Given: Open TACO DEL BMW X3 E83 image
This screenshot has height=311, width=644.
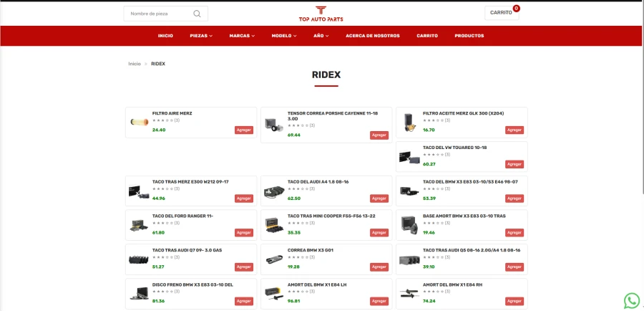Looking at the screenshot, I should pyautogui.click(x=409, y=191).
